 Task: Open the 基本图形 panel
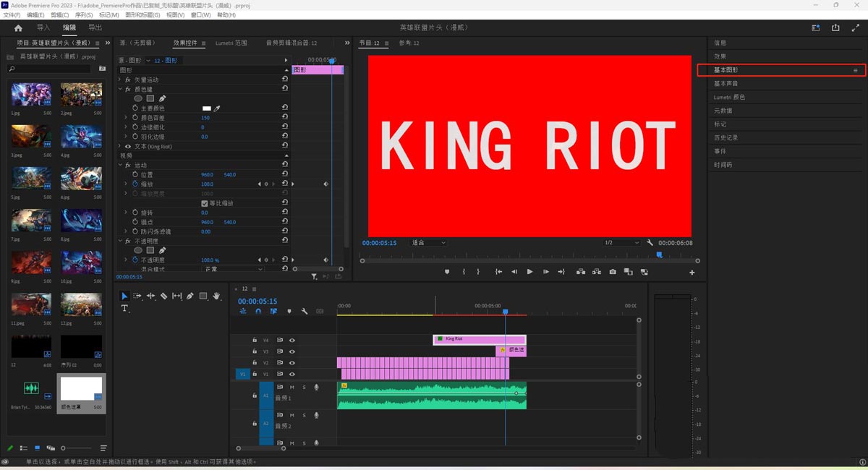726,70
